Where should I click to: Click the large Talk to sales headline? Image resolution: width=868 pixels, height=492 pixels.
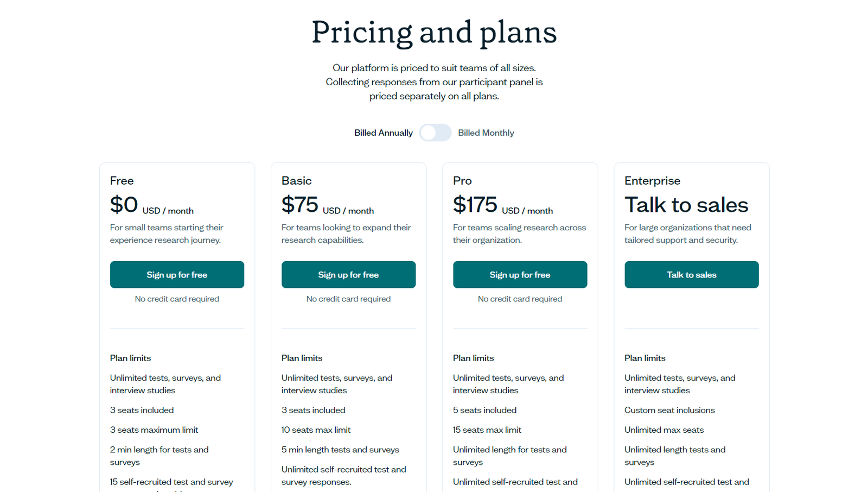click(x=686, y=205)
